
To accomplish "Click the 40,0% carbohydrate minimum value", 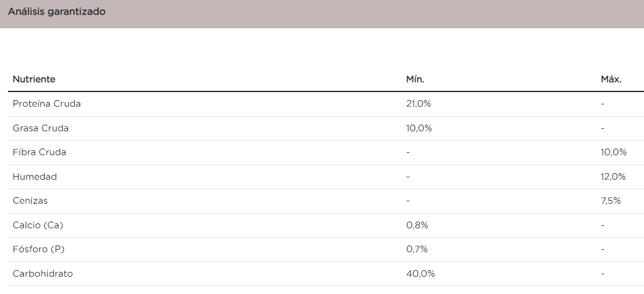I will tap(420, 274).
